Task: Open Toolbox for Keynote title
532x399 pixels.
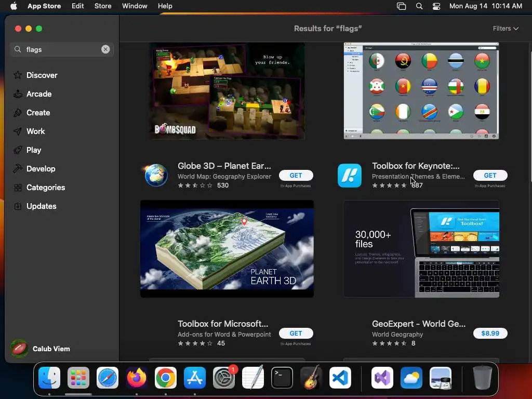Action: coord(416,166)
